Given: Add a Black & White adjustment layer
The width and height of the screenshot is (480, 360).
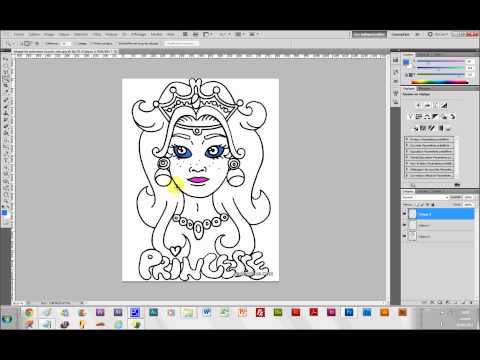Looking at the screenshot, I should (435, 117).
